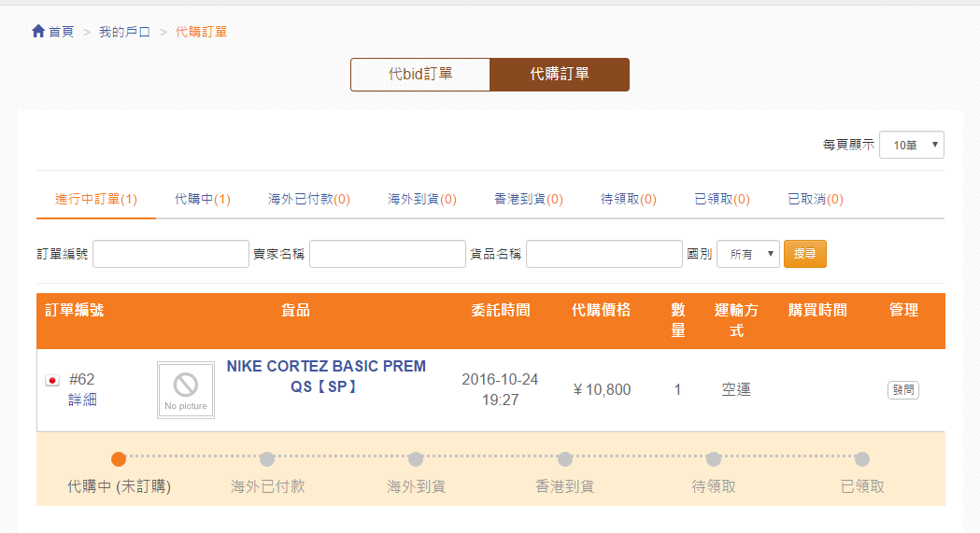Click the orange 搜尋 button
The height and width of the screenshot is (533, 980).
click(x=805, y=254)
